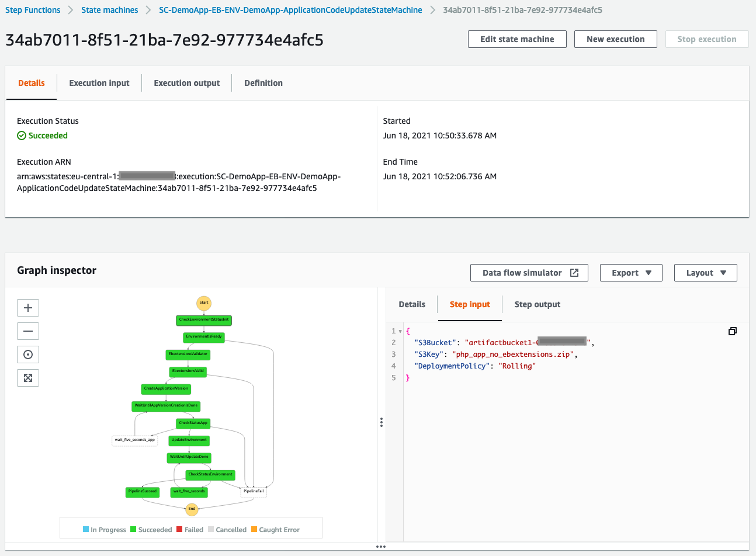The image size is (756, 556).
Task: Zoom in on the graph with plus icon
Action: click(x=28, y=308)
